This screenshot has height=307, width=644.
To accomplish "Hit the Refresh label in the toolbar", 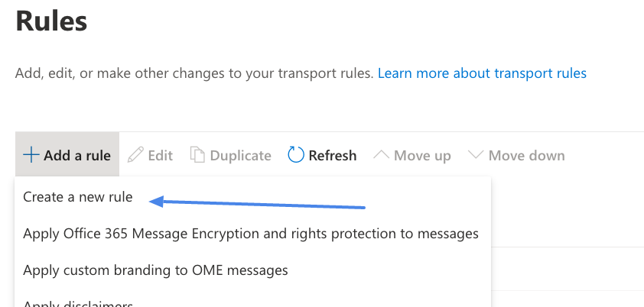I will [333, 156].
